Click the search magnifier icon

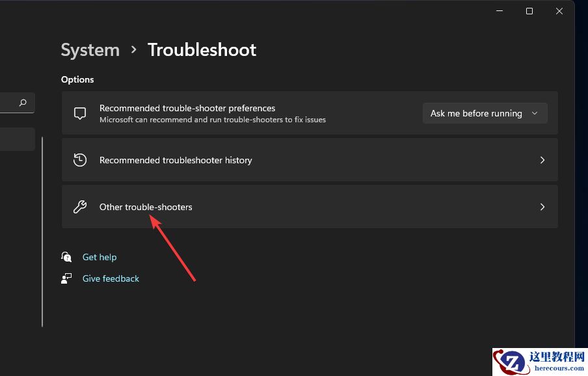pos(23,103)
